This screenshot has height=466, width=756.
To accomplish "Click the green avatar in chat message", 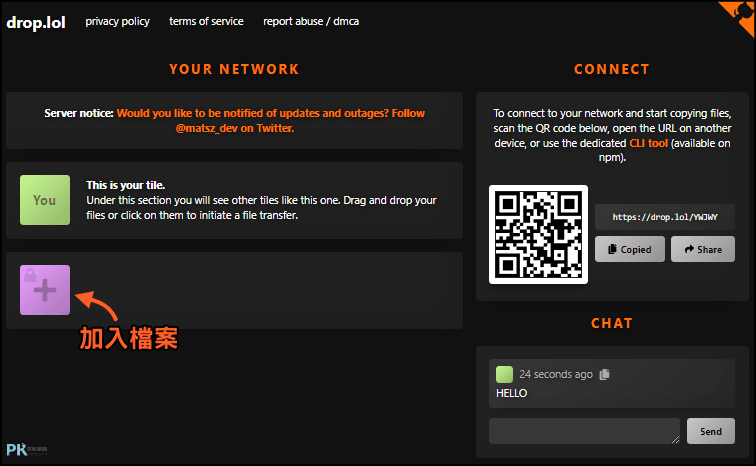I will click(504, 374).
